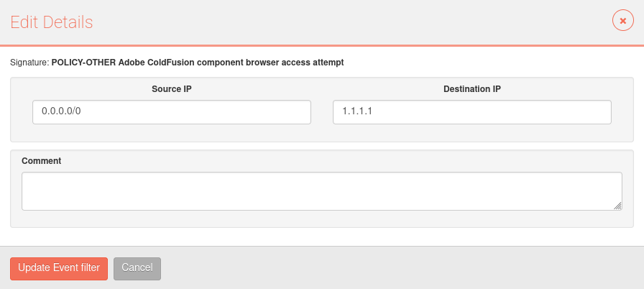Click empty space in the IP address panel
644x289 pixels.
321,133
